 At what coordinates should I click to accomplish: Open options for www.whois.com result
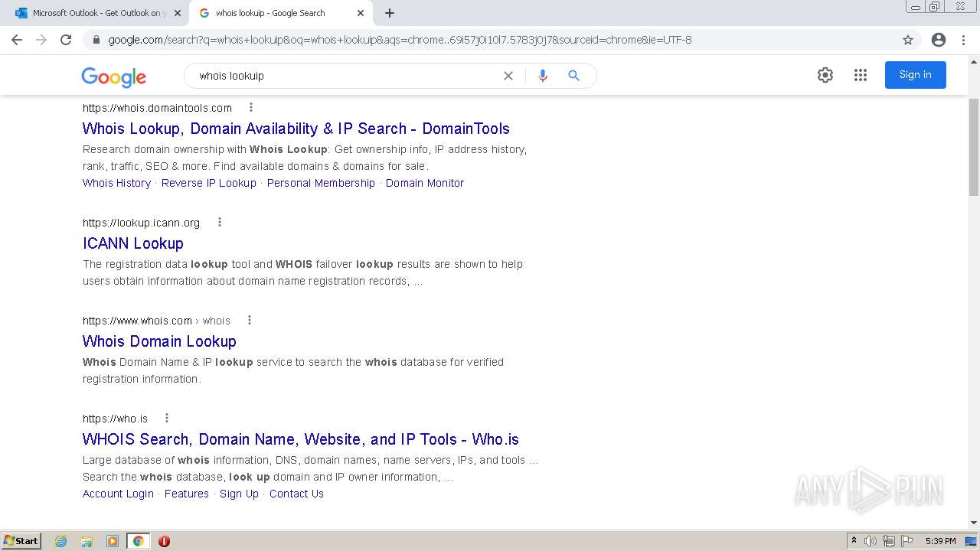click(x=249, y=320)
